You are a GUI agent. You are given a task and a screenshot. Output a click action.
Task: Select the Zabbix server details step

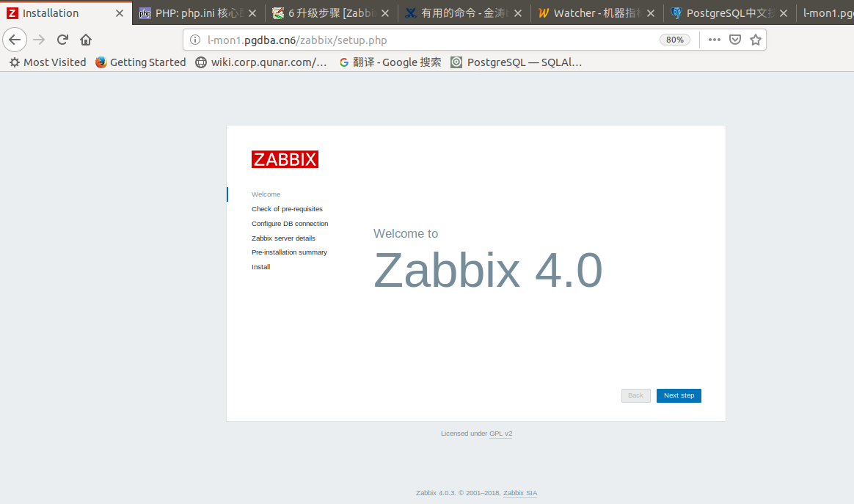(283, 238)
